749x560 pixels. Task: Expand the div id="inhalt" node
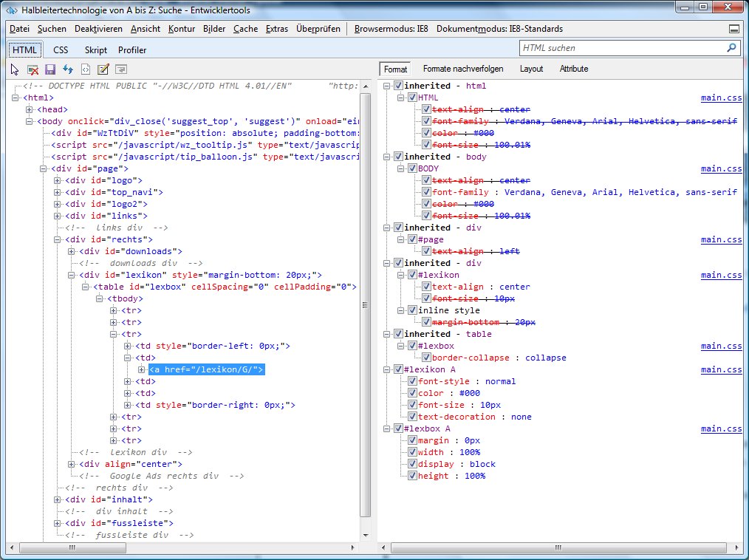point(58,500)
